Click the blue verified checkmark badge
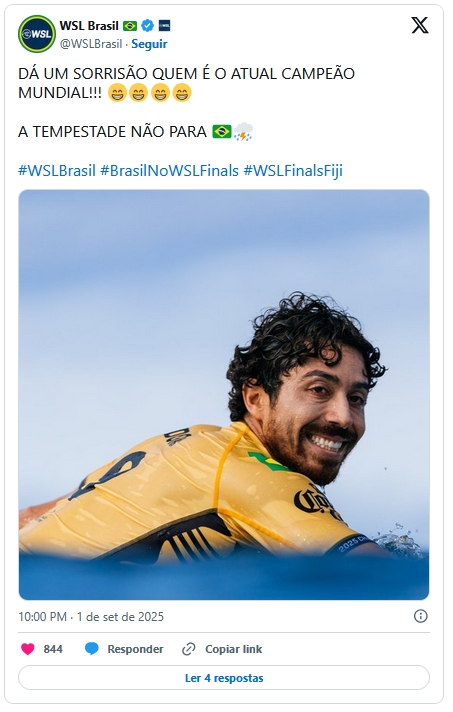 pos(148,26)
